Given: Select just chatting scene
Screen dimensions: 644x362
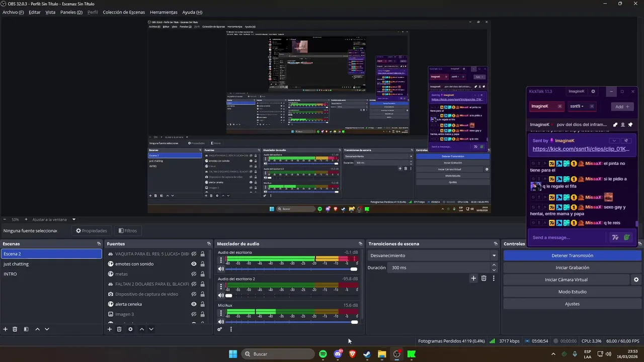Looking at the screenshot, I should point(51,264).
